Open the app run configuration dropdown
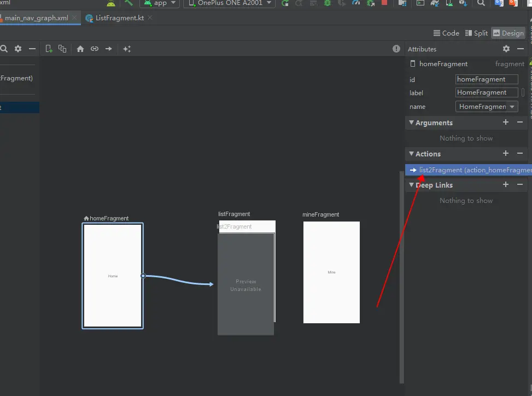Screen dimensions: 532x396 tap(160, 3)
